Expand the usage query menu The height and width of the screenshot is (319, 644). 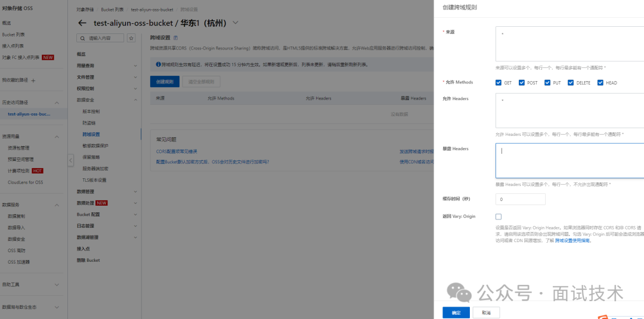tap(135, 66)
